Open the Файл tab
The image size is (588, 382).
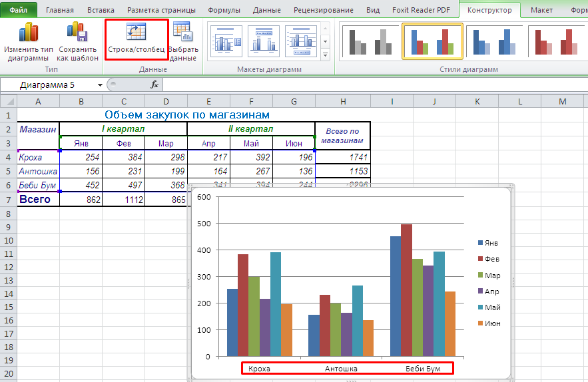(x=18, y=10)
